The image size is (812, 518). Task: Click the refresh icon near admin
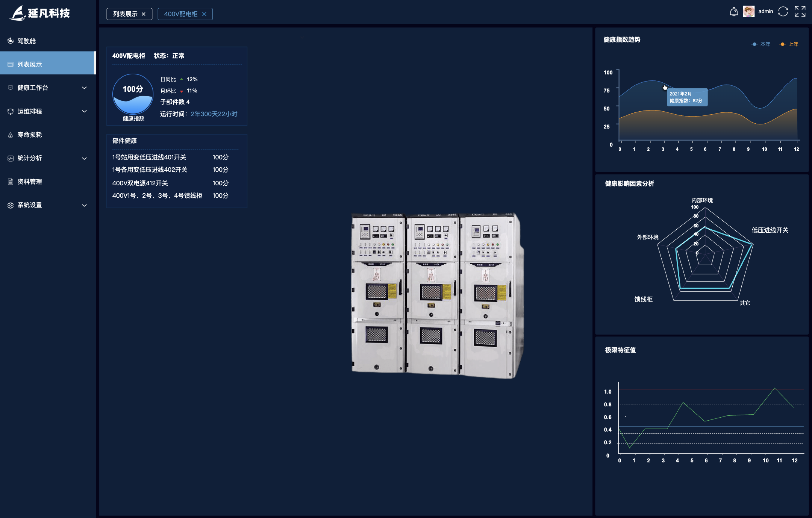[x=783, y=12]
